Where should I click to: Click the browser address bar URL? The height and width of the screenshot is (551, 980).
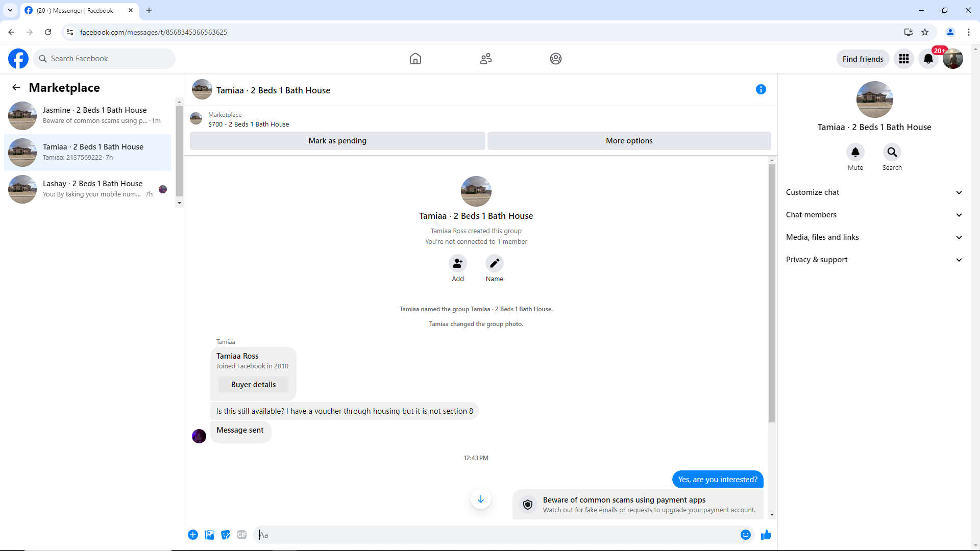point(154,32)
